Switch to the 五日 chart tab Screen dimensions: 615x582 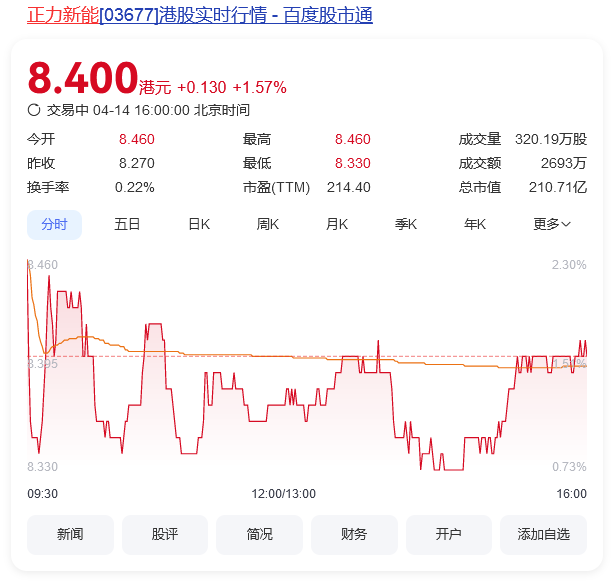tap(127, 224)
